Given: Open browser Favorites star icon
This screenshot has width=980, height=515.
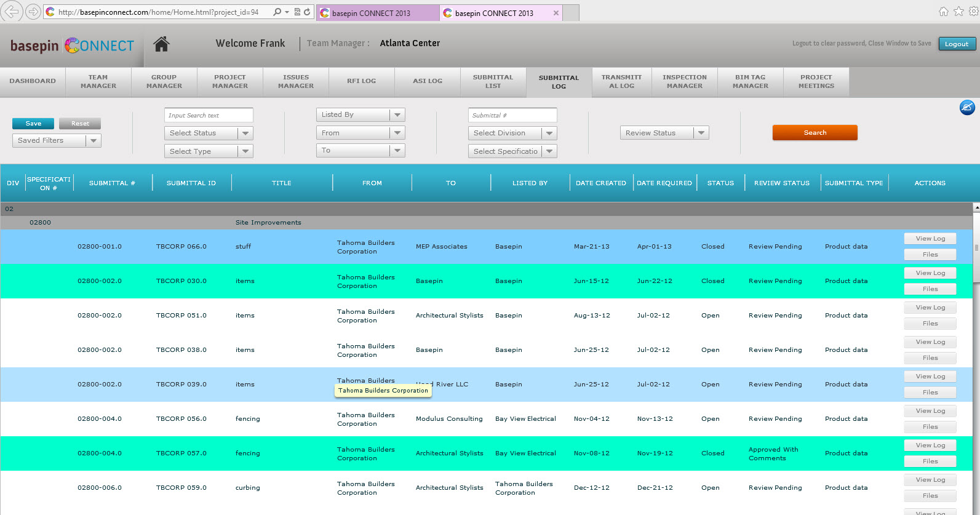Looking at the screenshot, I should coord(958,12).
